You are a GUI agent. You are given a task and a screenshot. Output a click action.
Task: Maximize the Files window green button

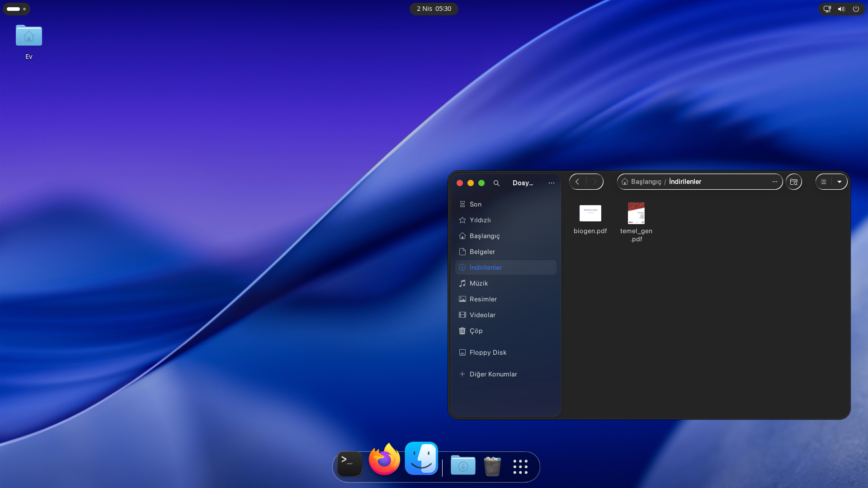(481, 183)
